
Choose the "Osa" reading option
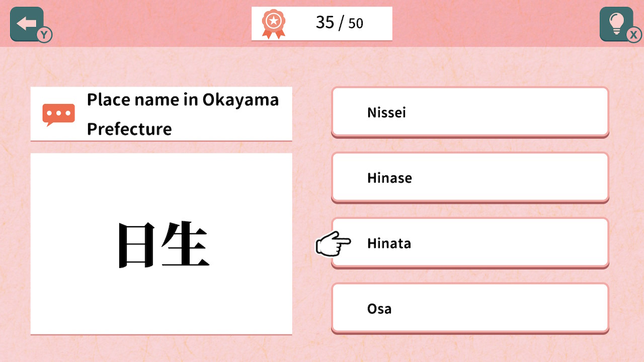point(469,308)
